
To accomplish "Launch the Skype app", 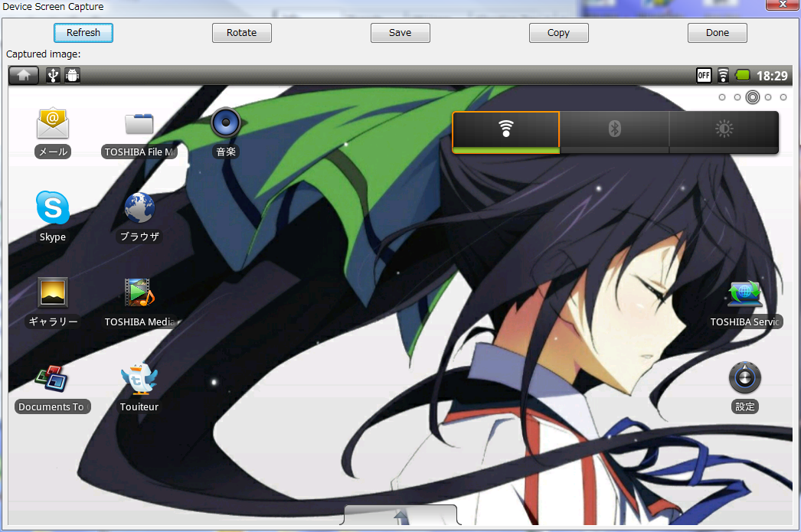I will (x=53, y=207).
